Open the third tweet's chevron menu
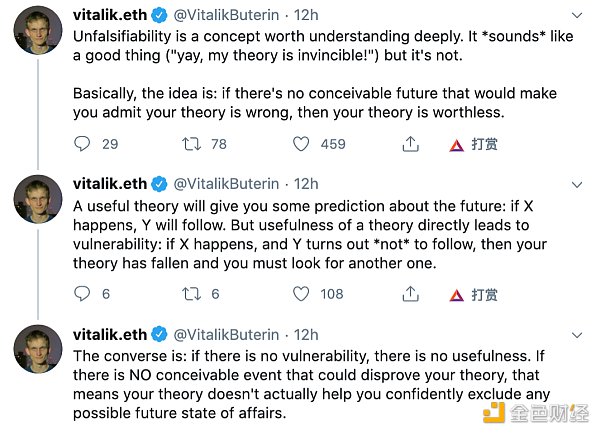The image size is (600, 434). click(577, 335)
